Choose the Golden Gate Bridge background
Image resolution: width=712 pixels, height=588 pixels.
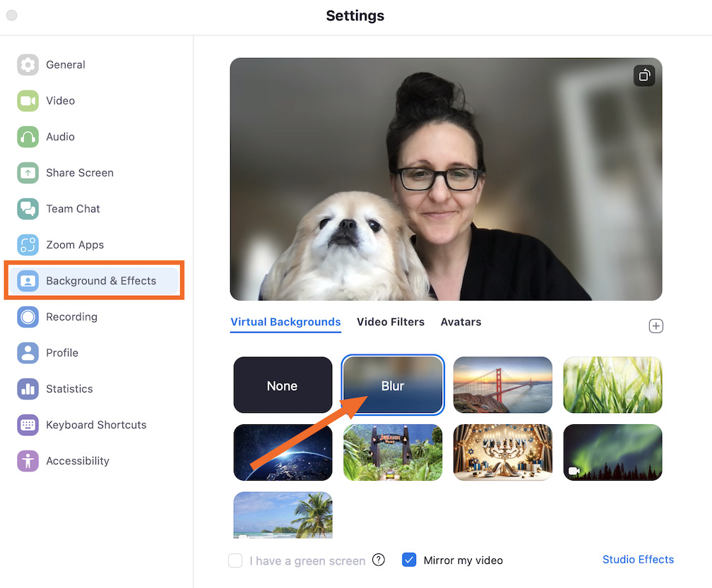click(x=502, y=385)
